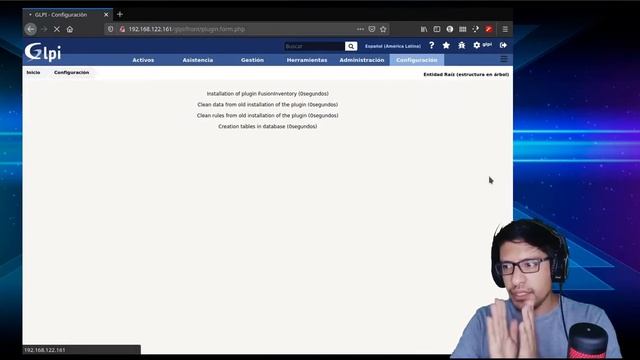This screenshot has height=360, width=640.
Task: Click 'Creation tables in database' text line
Action: [x=267, y=127]
